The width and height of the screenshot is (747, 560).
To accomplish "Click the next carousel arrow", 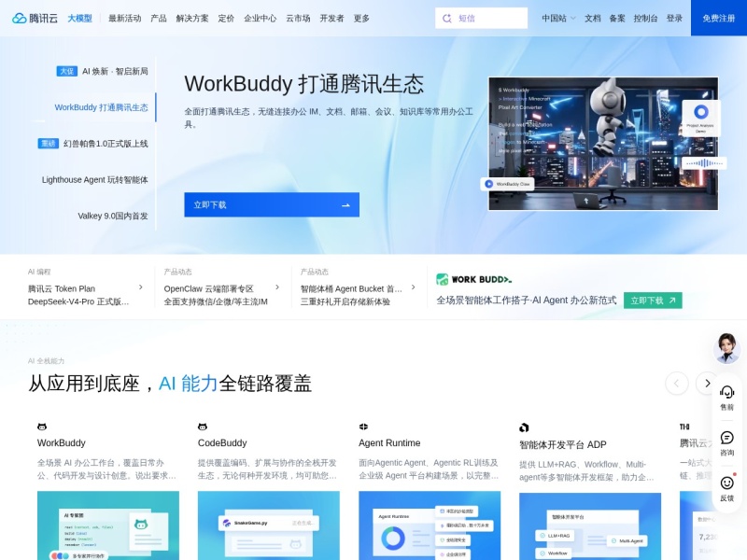I will coord(707,384).
